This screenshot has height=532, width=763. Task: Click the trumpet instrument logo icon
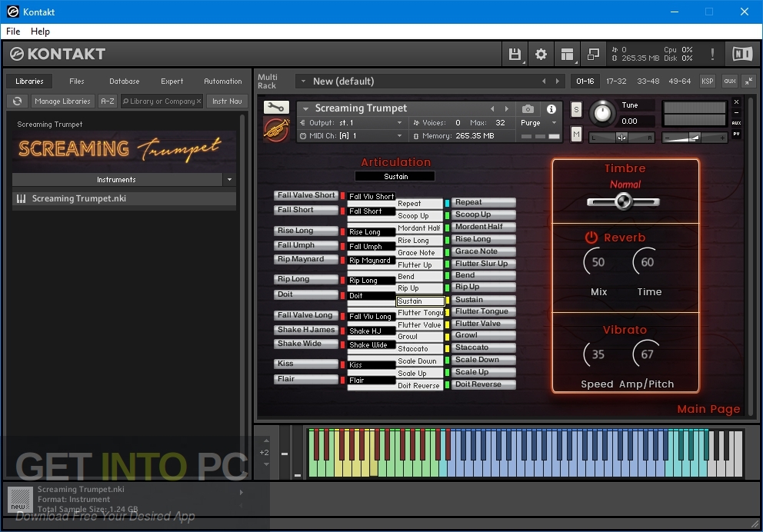(x=276, y=129)
